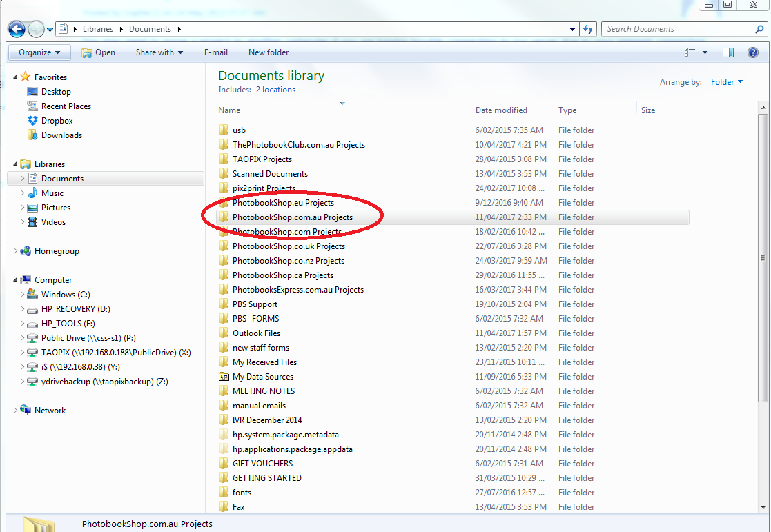Click the vertical scrollbar thumb
This screenshot has width=771, height=532.
pos(763,258)
